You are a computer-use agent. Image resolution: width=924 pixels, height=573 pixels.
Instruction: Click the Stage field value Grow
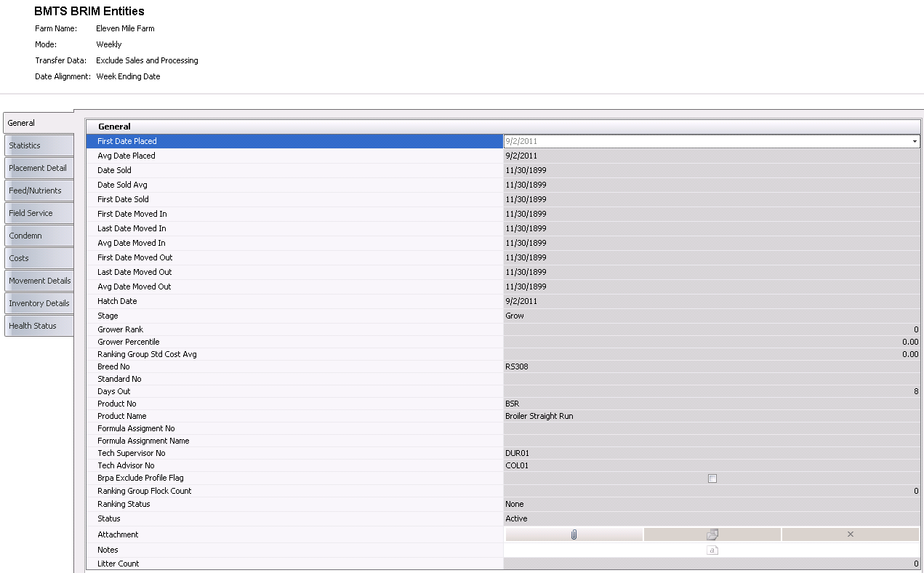tap(515, 316)
